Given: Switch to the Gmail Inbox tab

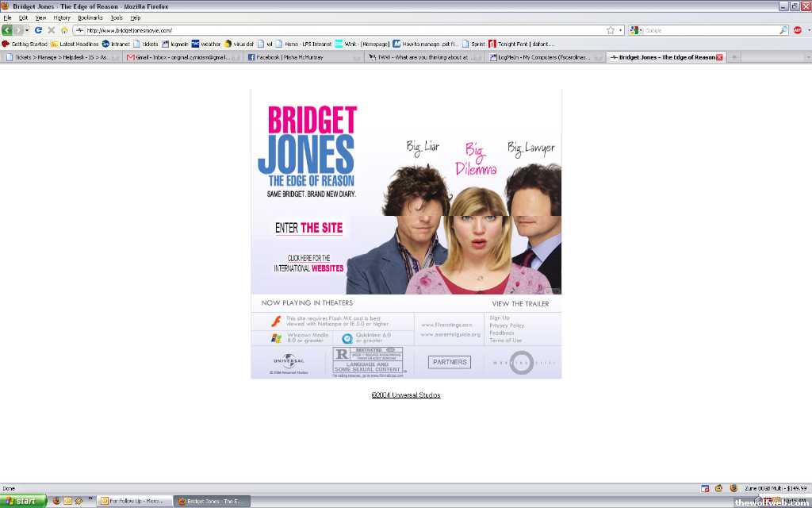Looking at the screenshot, I should tap(183, 57).
